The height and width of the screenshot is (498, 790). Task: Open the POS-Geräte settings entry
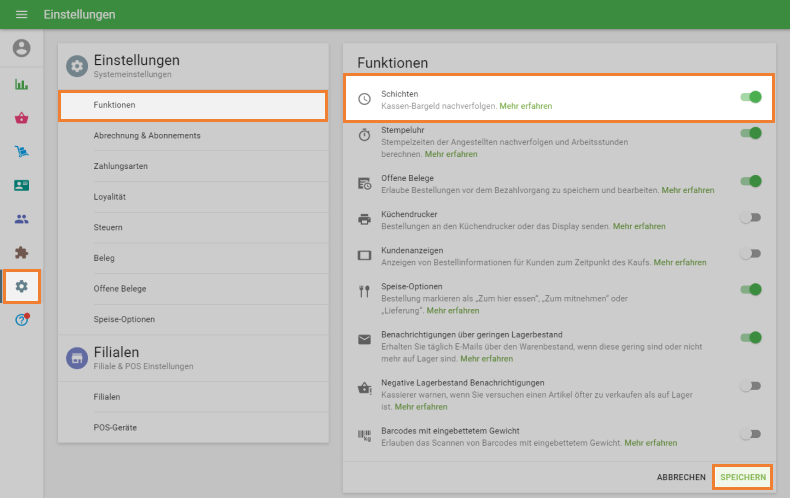pos(115,427)
